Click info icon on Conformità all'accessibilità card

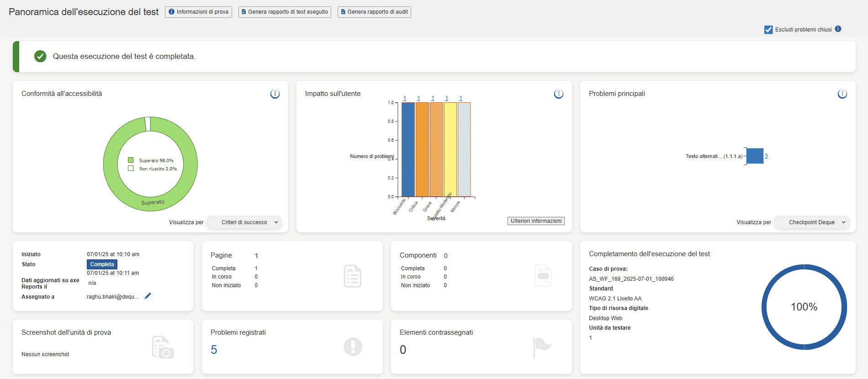pyautogui.click(x=275, y=94)
